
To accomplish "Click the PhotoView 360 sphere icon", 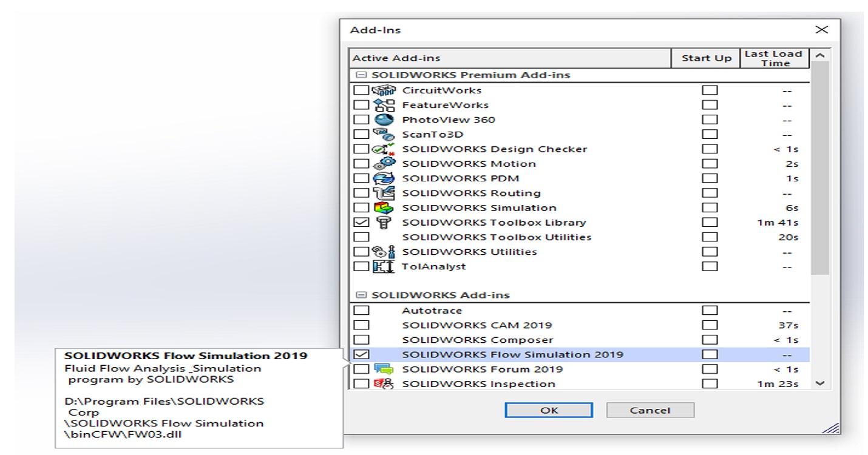I will (x=384, y=120).
